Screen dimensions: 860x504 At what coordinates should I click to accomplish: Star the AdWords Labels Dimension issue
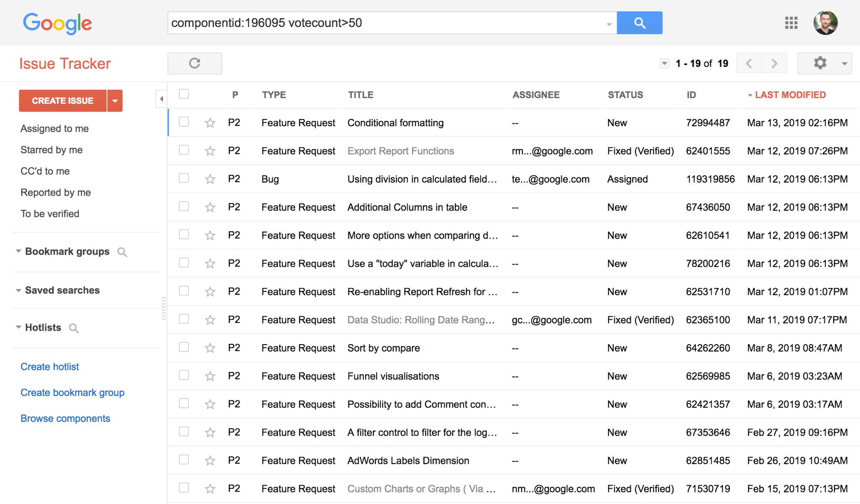coord(210,461)
